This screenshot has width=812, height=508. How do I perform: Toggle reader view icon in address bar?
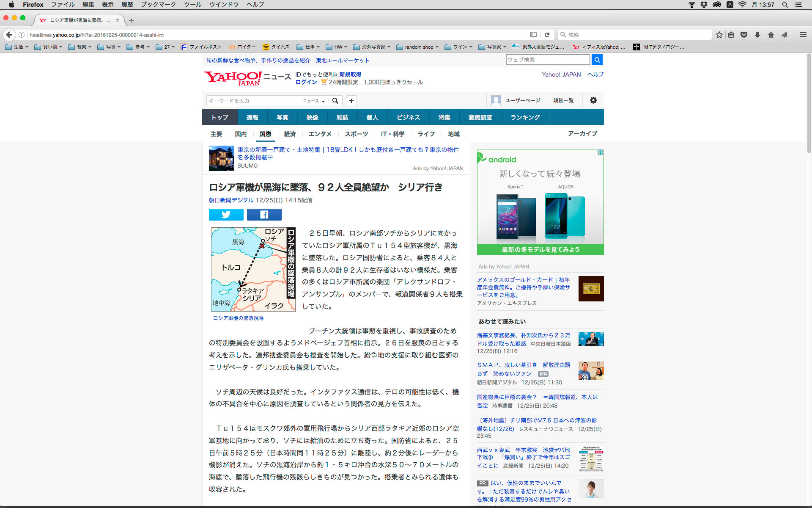pyautogui.click(x=533, y=35)
